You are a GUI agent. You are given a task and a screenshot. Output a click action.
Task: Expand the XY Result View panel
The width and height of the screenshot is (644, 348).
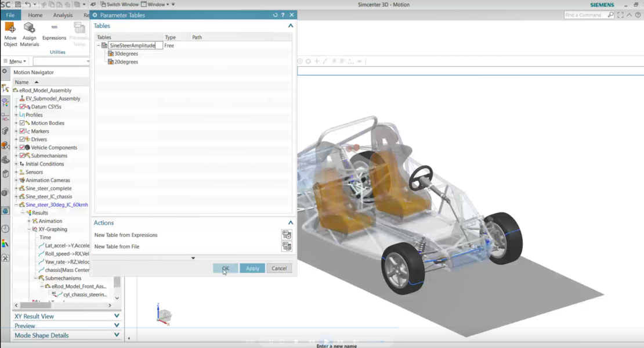116,317
